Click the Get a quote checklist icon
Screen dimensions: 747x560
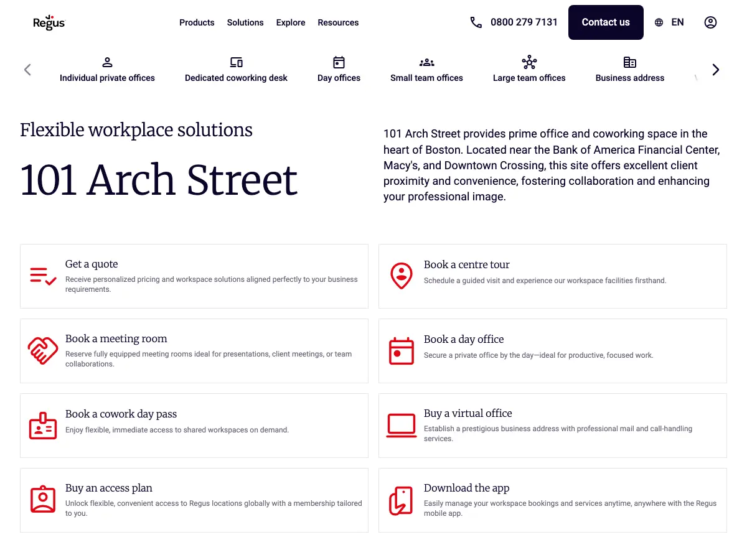pyautogui.click(x=43, y=276)
